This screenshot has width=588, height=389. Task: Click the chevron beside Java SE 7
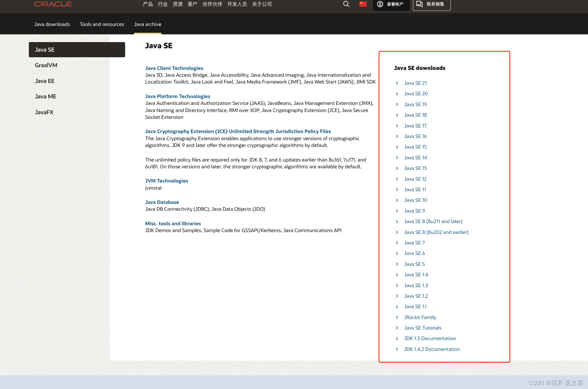tap(397, 243)
